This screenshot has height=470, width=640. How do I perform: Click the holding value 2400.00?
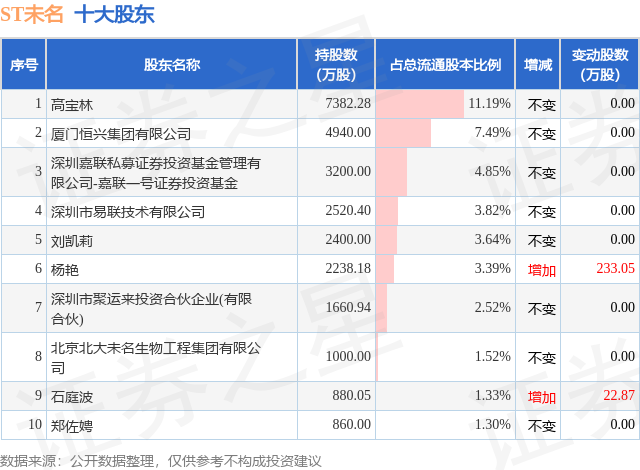[x=348, y=239]
